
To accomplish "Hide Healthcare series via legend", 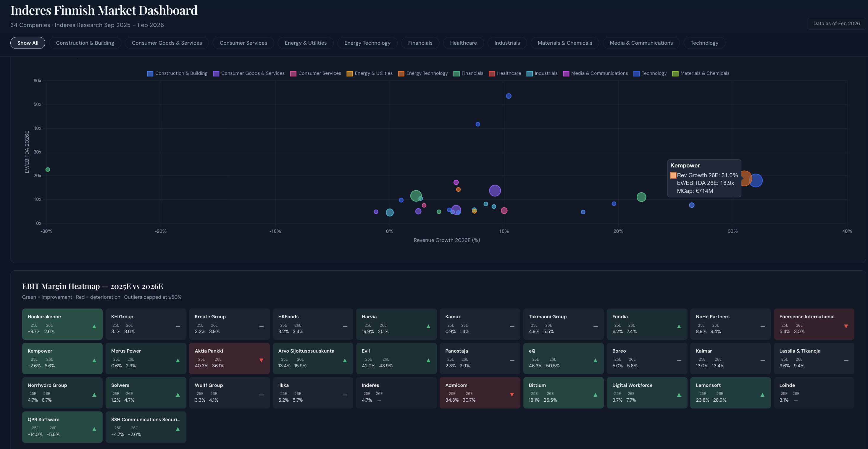I will pyautogui.click(x=509, y=73).
